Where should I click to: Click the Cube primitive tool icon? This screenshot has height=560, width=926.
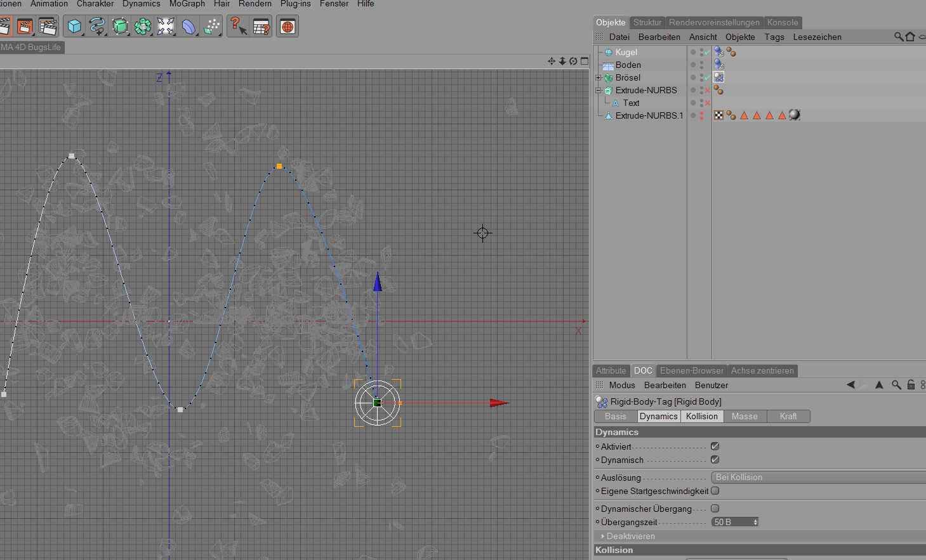point(74,27)
